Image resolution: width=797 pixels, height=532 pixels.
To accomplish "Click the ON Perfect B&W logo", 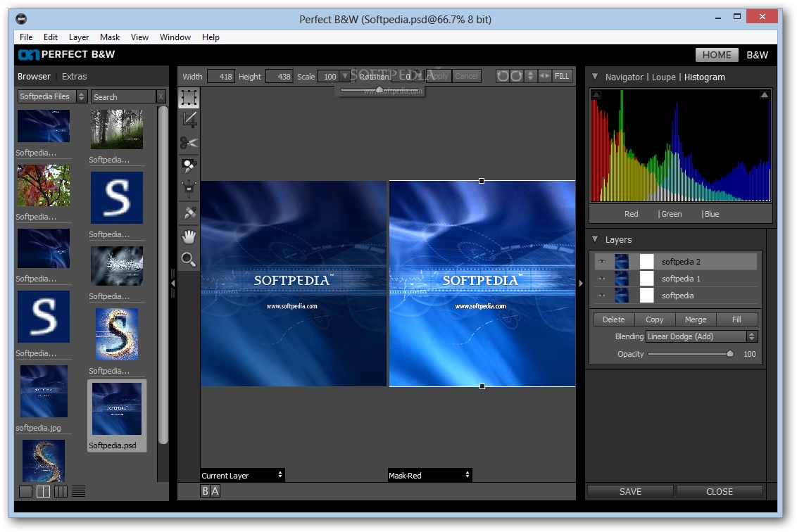I will 67,54.
